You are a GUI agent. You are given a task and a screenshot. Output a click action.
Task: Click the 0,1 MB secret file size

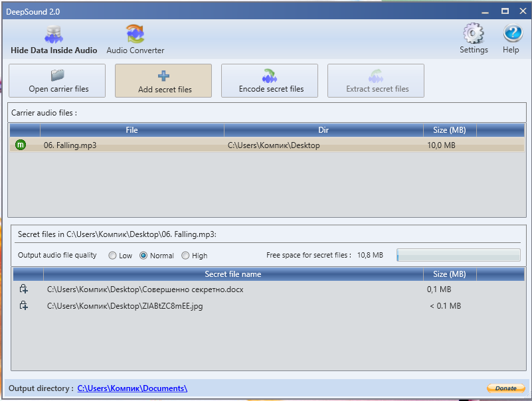pos(439,289)
